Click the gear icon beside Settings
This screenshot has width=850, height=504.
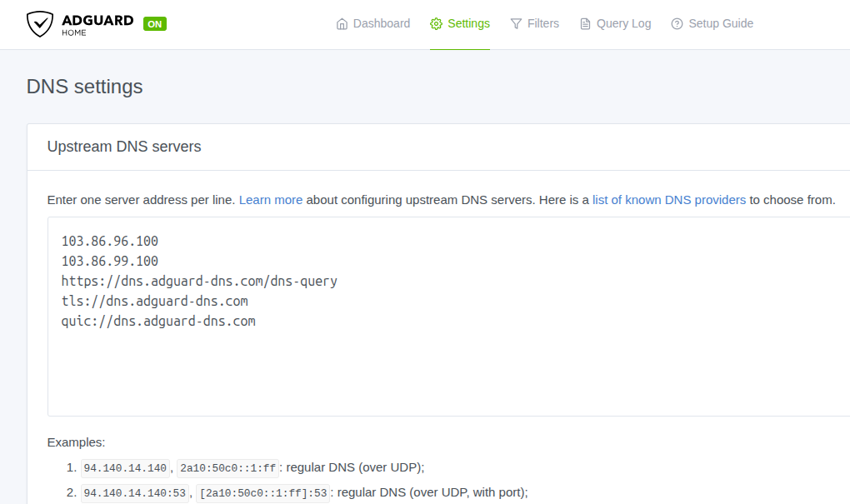[436, 24]
